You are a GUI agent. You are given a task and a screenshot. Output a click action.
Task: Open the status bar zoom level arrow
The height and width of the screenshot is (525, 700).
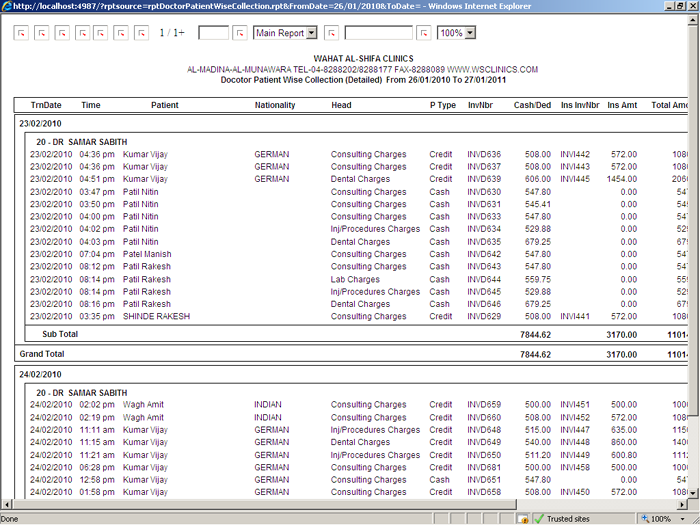(x=683, y=519)
